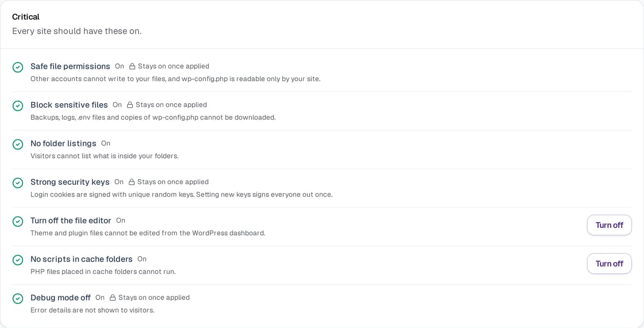Click the lock icon on Block sensitive files row
The width and height of the screenshot is (644, 328).
(x=130, y=105)
